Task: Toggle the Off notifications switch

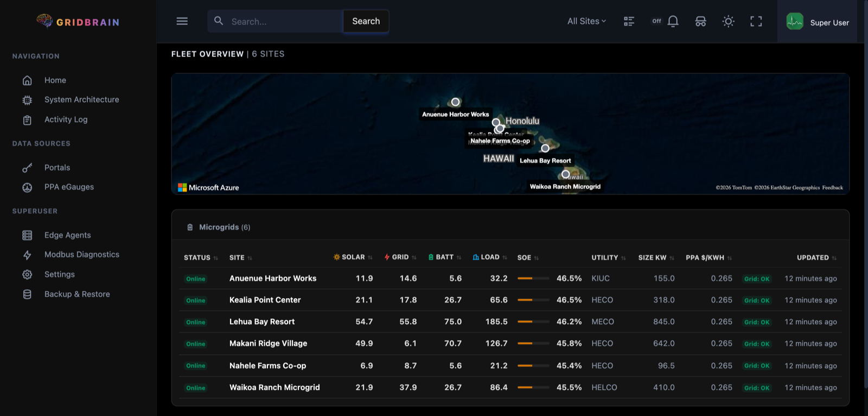Action: point(656,21)
